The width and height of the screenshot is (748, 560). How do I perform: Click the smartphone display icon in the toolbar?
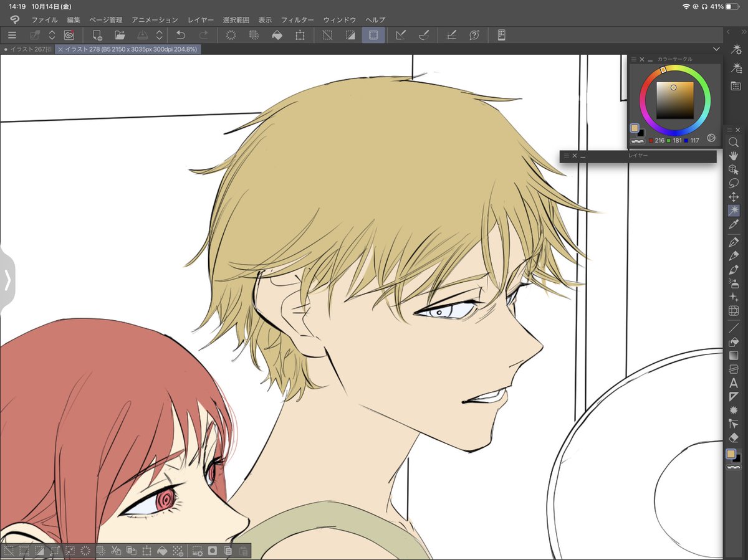pyautogui.click(x=501, y=36)
